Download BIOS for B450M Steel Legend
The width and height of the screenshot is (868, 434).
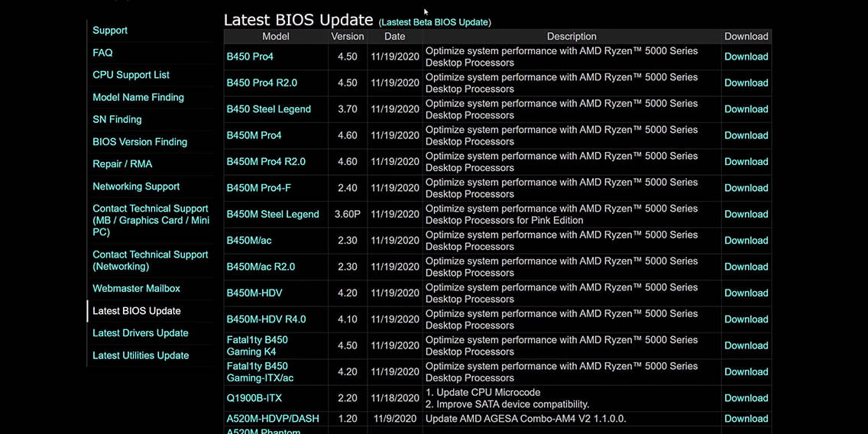(x=747, y=214)
